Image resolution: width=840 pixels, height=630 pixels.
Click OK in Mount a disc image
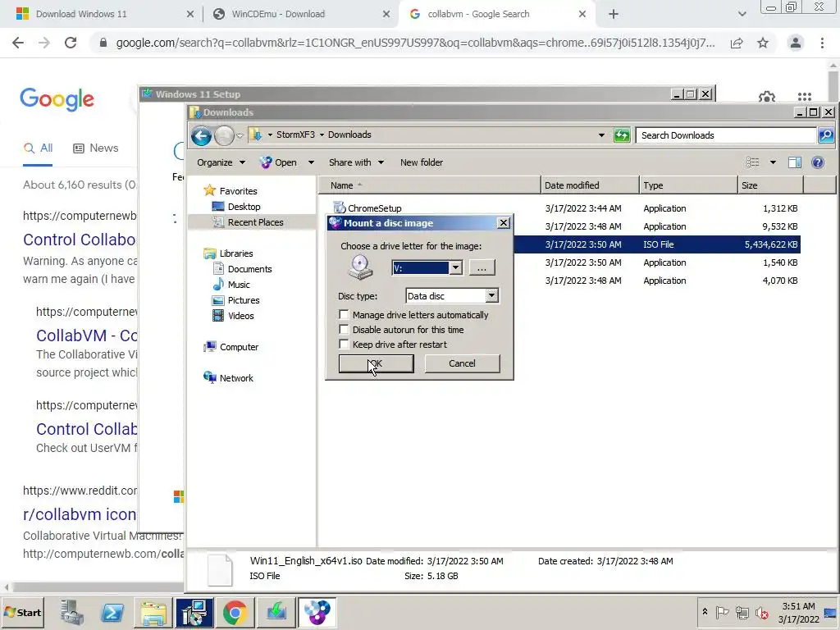pos(376,363)
